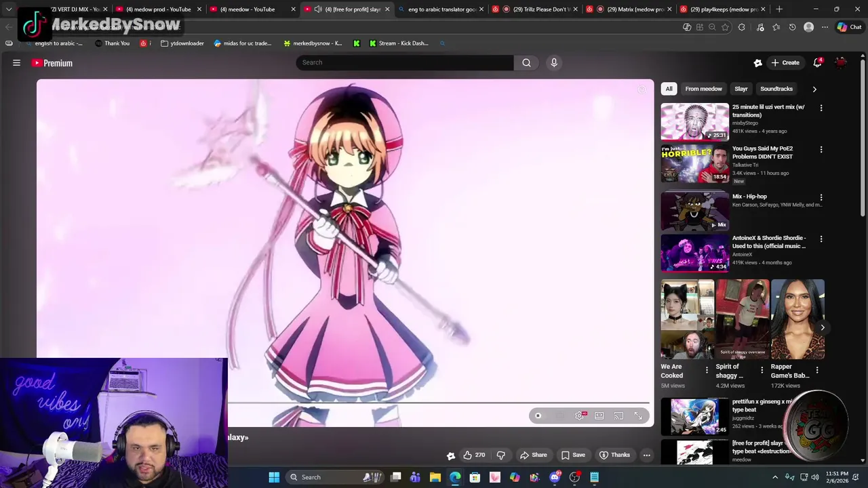Image resolution: width=868 pixels, height=488 pixels.
Task: Select the Slayr filter chip
Action: pyautogui.click(x=741, y=89)
